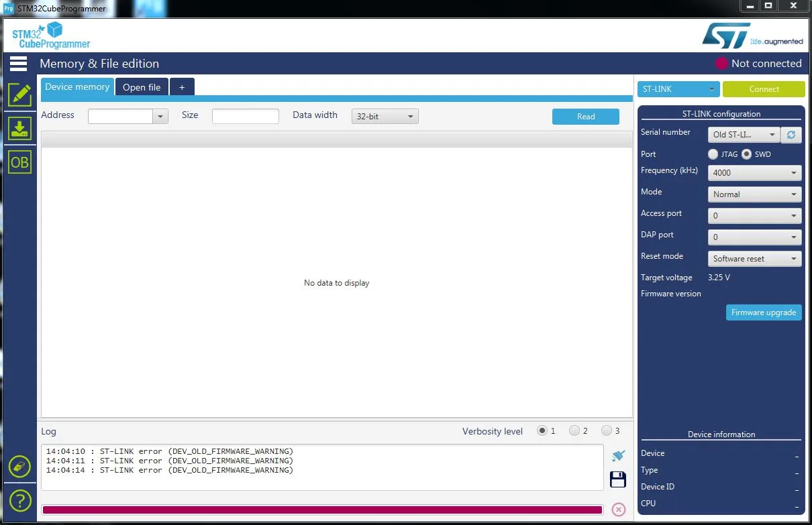Minimize the STM32CubeProgrammer window

pos(750,5)
